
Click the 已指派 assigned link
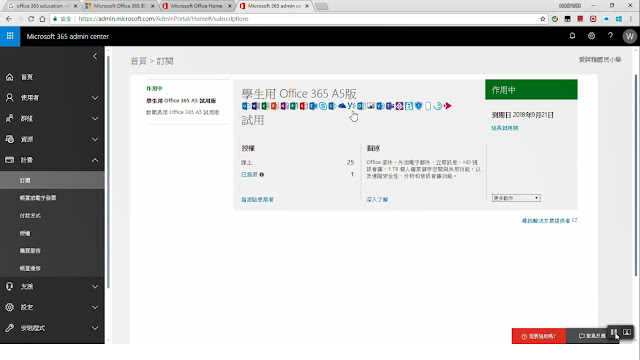coord(249,174)
